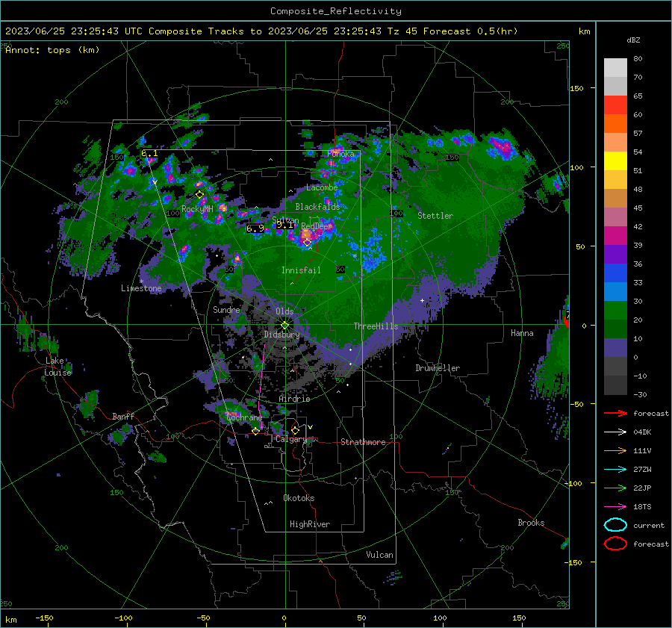Click the Innisfail city label
The image size is (672, 628).
point(301,270)
